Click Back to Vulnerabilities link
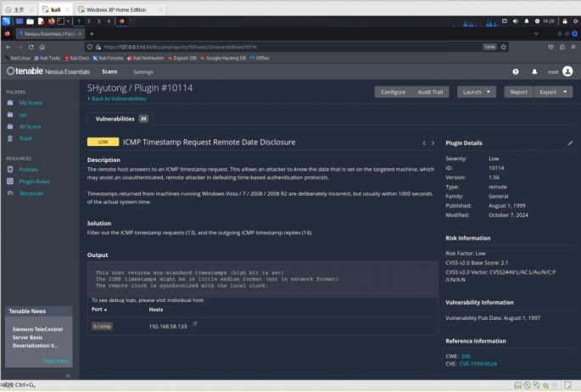 tap(117, 98)
